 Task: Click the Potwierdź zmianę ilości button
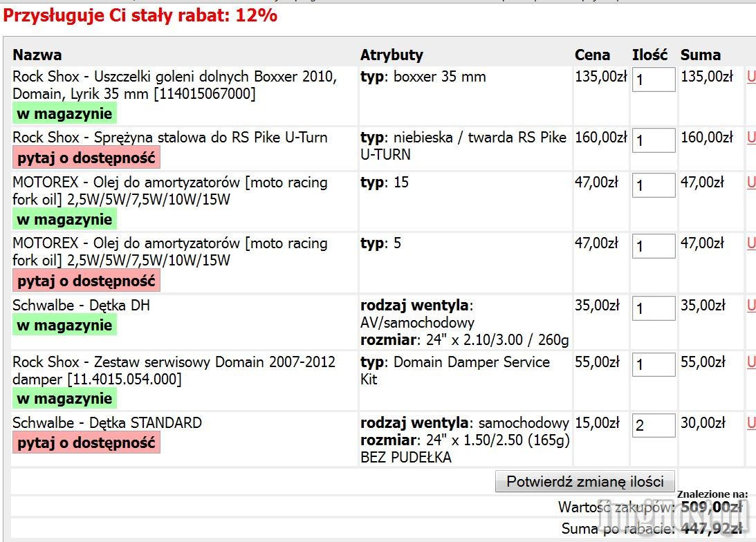[585, 481]
